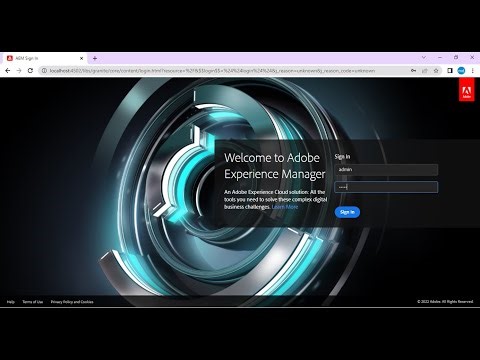Close the AEM Sign In tab
The image size is (480, 360).
tap(81, 58)
